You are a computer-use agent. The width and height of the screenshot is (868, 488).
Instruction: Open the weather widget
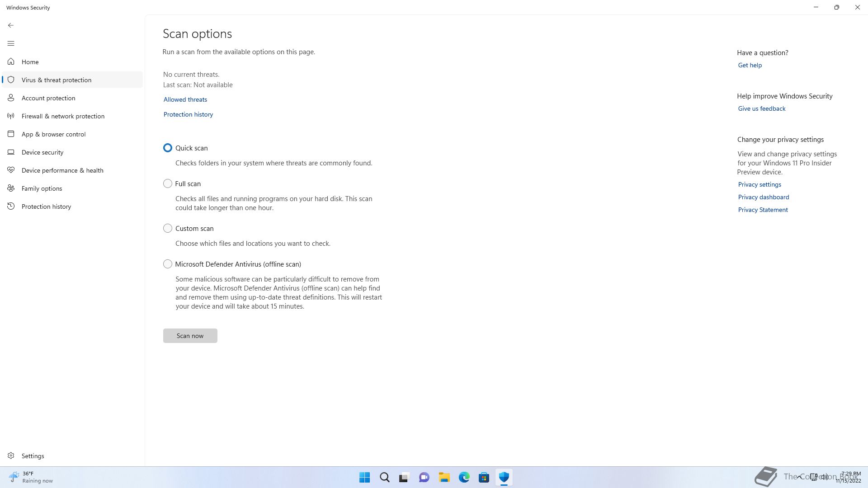[x=31, y=477]
